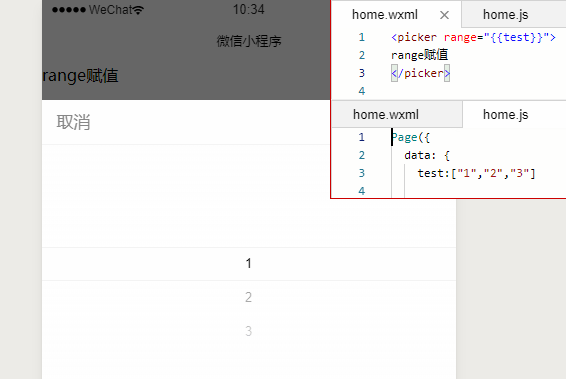Close the home.wxml tab with the X icon
The height and width of the screenshot is (379, 566).
[x=444, y=15]
